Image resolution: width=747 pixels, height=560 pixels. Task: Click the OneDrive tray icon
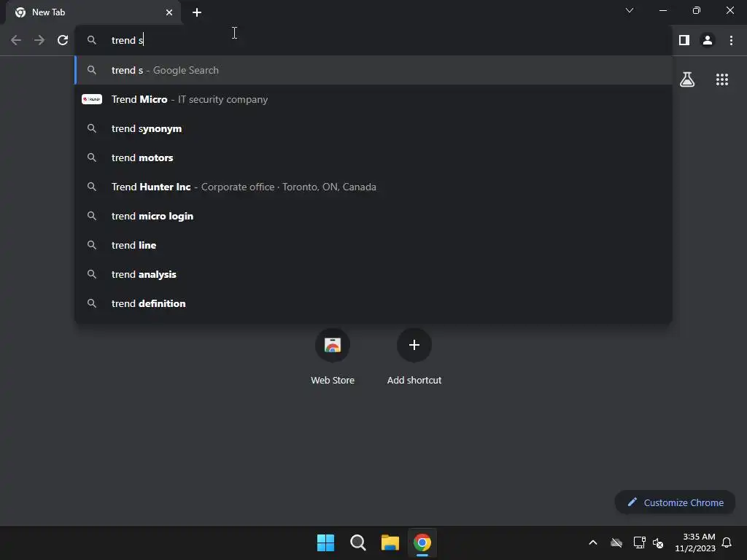tap(616, 542)
